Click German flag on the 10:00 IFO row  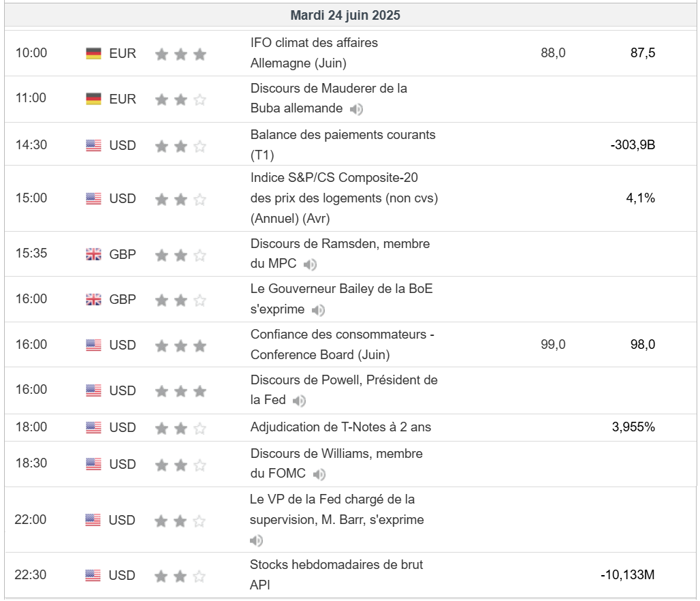click(x=93, y=53)
